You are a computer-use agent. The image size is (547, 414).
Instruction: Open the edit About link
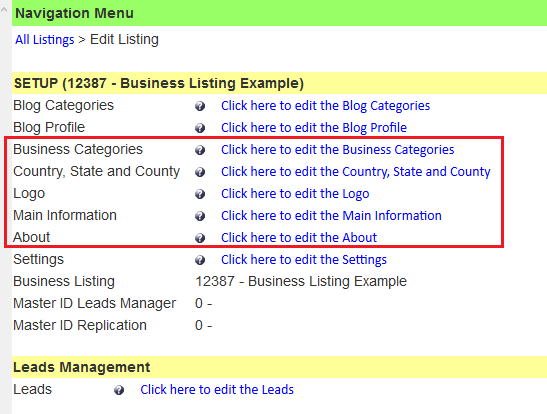299,238
